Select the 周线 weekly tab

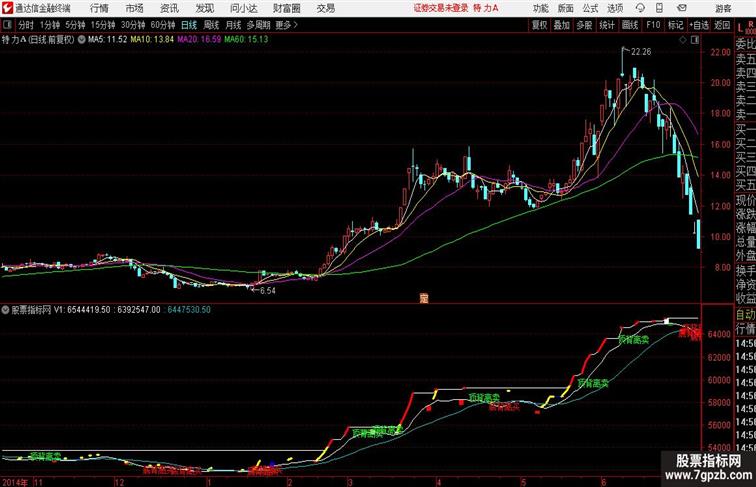point(211,25)
